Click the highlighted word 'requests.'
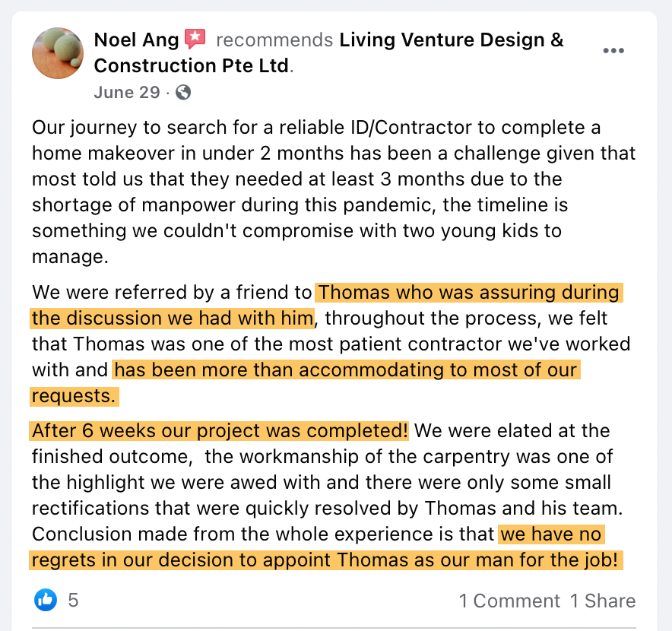672x631 pixels. coord(74,396)
